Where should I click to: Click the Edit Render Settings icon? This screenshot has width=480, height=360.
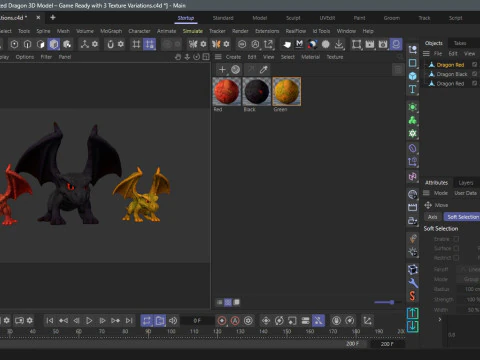[x=383, y=44]
